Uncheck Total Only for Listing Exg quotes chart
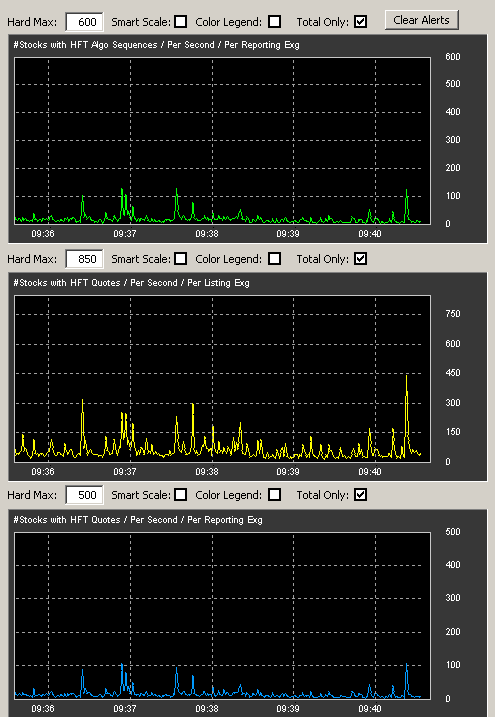Viewport: 495px width, 717px height. (x=360, y=258)
